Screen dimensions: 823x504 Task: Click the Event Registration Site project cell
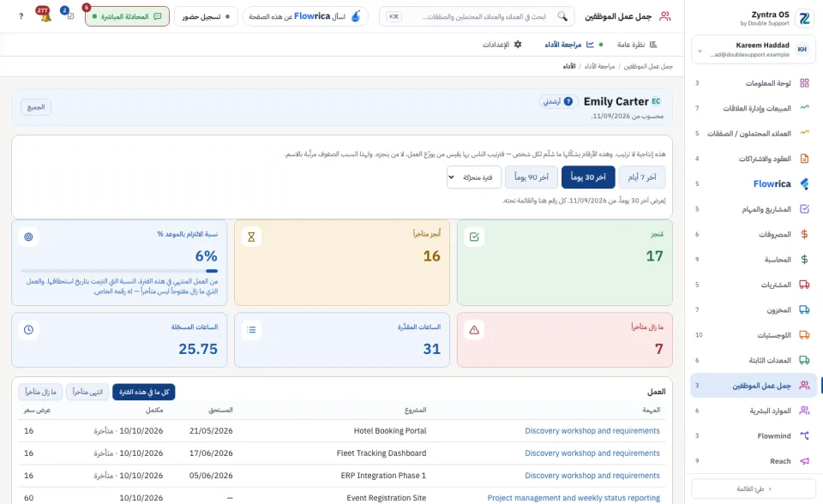[x=387, y=498]
